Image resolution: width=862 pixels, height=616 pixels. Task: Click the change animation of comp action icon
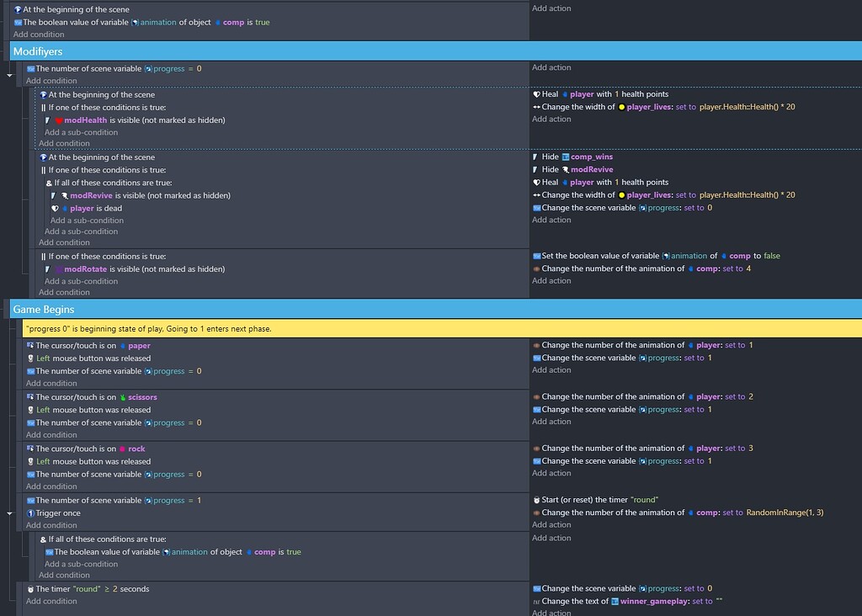coord(535,268)
